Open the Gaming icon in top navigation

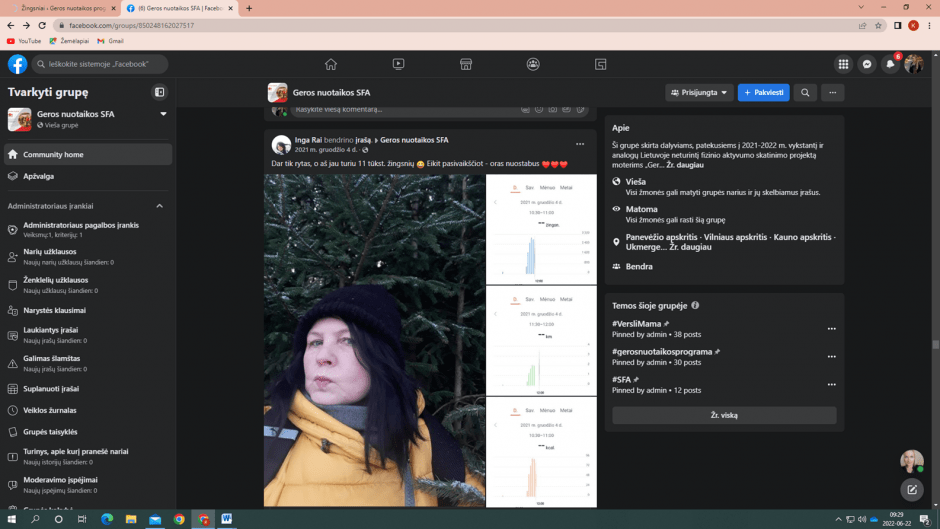601,64
